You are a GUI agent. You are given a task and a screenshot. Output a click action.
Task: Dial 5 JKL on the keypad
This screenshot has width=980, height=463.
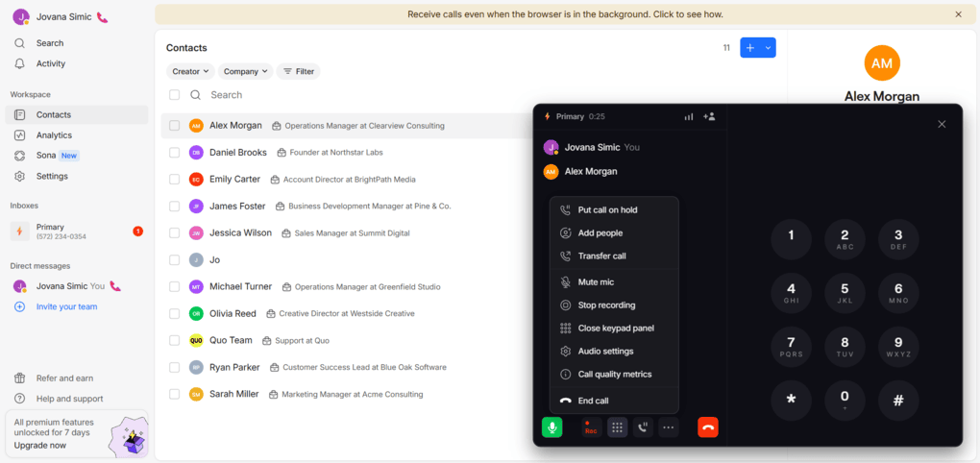point(845,293)
